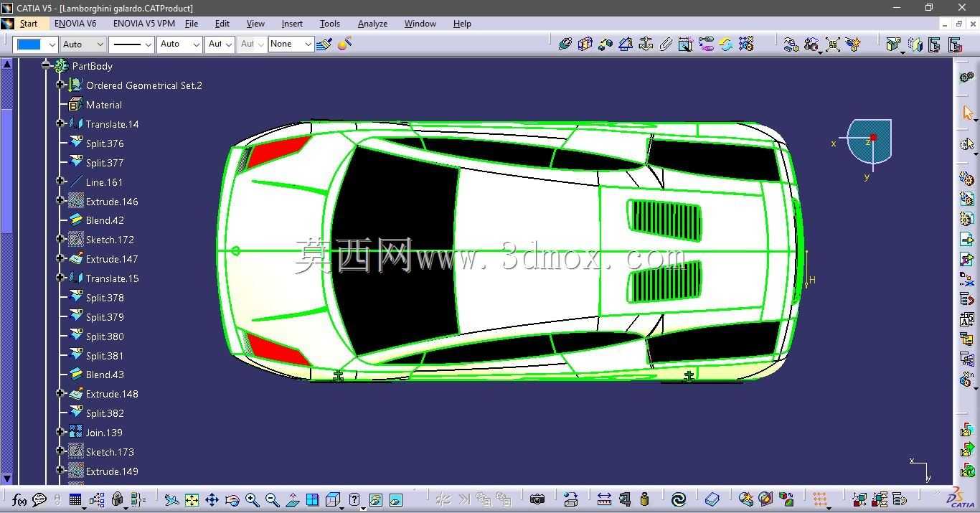
Task: Select the Rotate view tool
Action: click(x=232, y=500)
